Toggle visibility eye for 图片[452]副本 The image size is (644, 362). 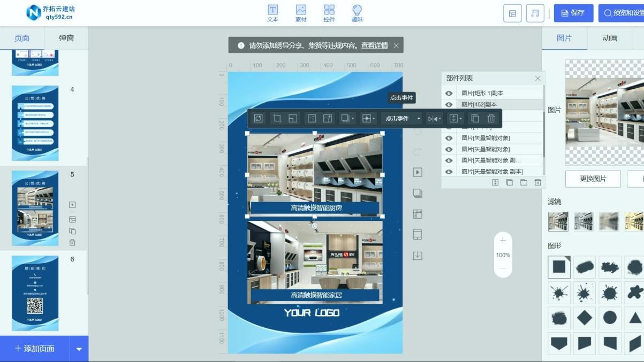[x=449, y=104]
